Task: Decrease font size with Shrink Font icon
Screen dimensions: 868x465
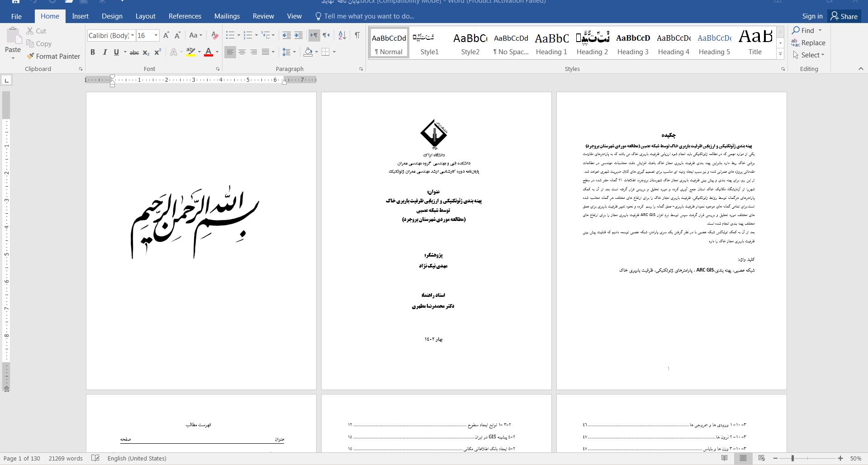Action: tap(177, 35)
